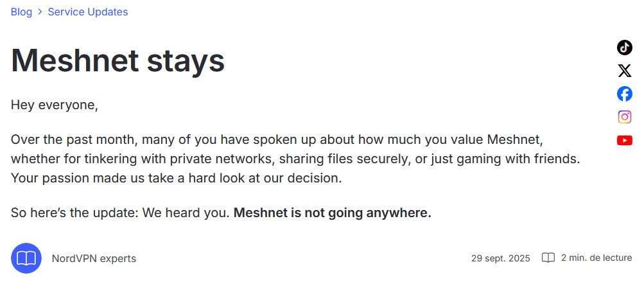Click the Meshnet stays headline

[x=118, y=61]
